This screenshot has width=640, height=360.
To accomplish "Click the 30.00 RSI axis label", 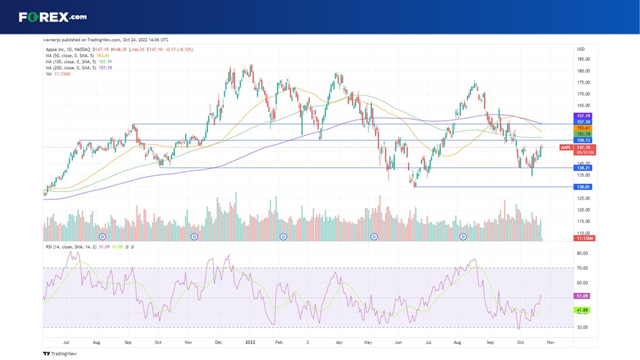I will pos(582,327).
